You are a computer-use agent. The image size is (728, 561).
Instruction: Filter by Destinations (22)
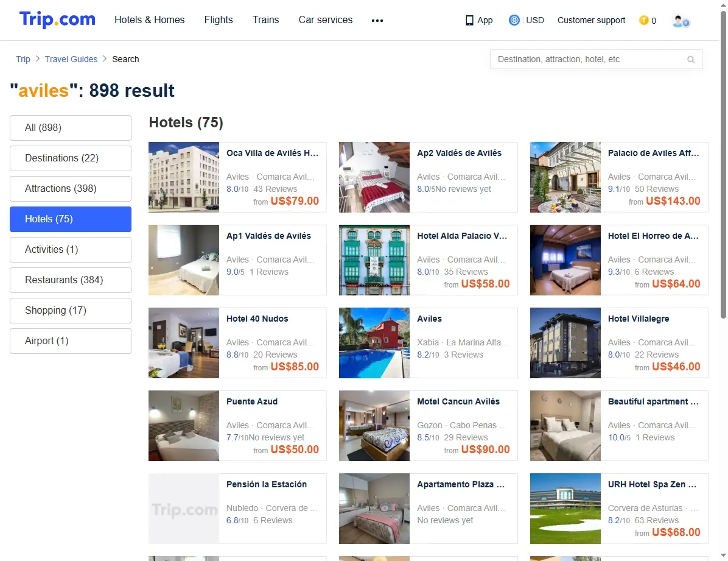coord(71,158)
